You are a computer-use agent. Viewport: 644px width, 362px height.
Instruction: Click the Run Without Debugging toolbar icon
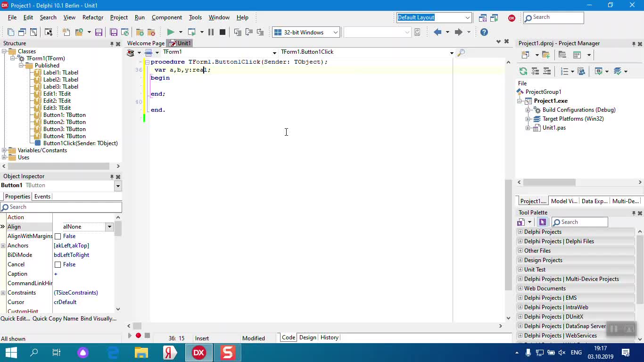191,32
